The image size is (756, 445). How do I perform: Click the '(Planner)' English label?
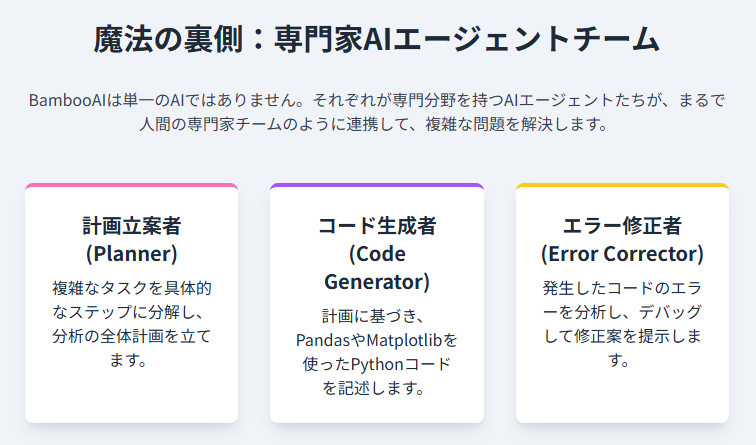click(132, 252)
